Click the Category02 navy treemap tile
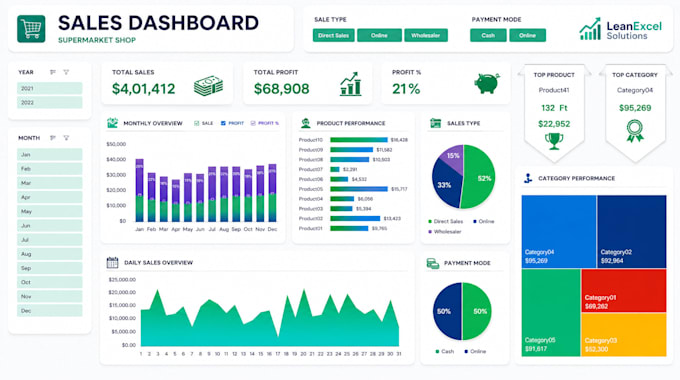 (x=632, y=231)
